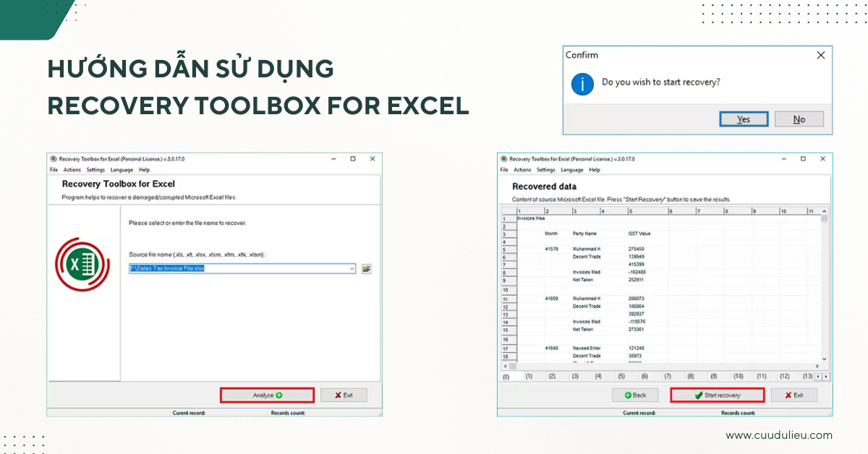The image size is (868, 454).
Task: Click the info icon in the Confirm dialog
Action: pos(582,85)
